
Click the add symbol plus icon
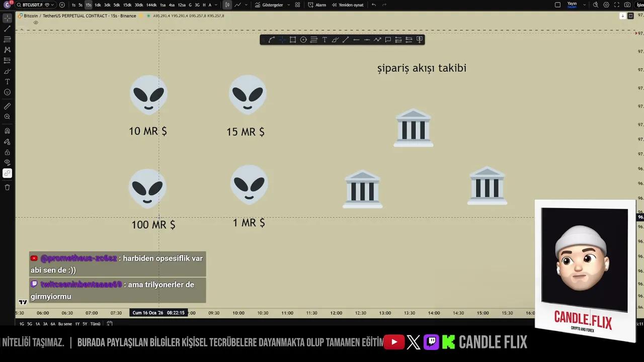coord(62,5)
